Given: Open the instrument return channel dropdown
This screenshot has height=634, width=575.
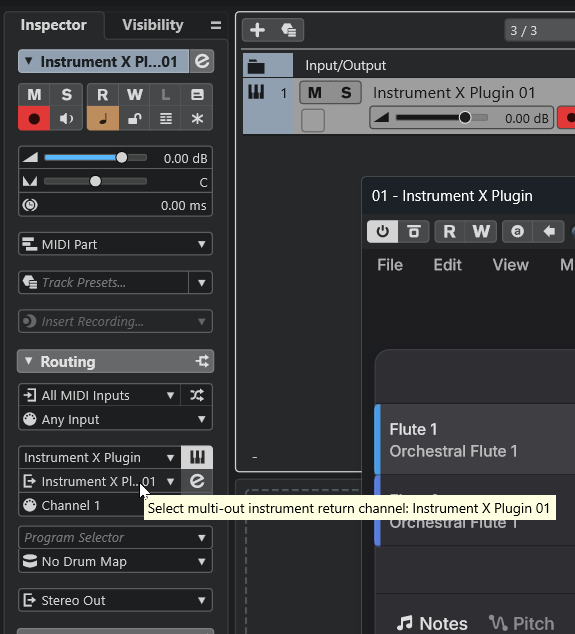Looking at the screenshot, I should (99, 481).
